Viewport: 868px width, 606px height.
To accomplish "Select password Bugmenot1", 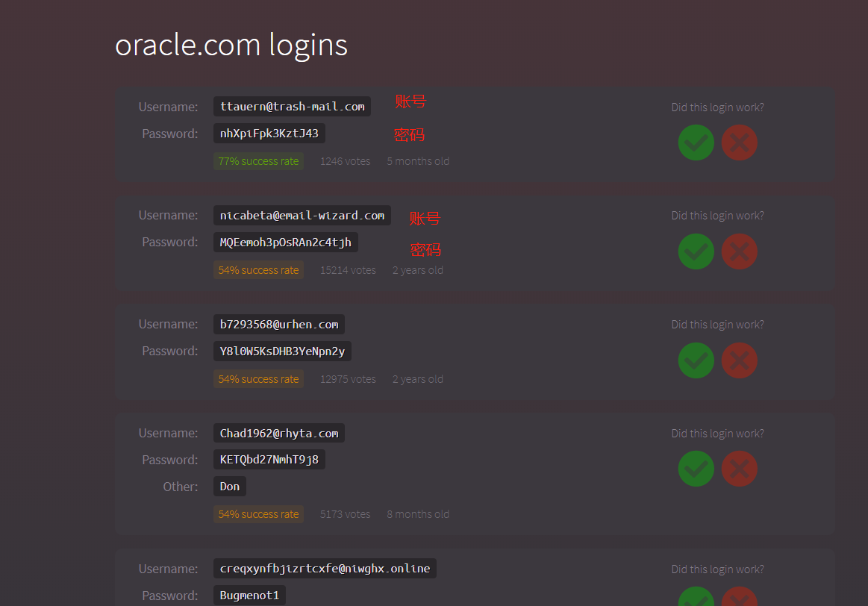I will point(250,596).
